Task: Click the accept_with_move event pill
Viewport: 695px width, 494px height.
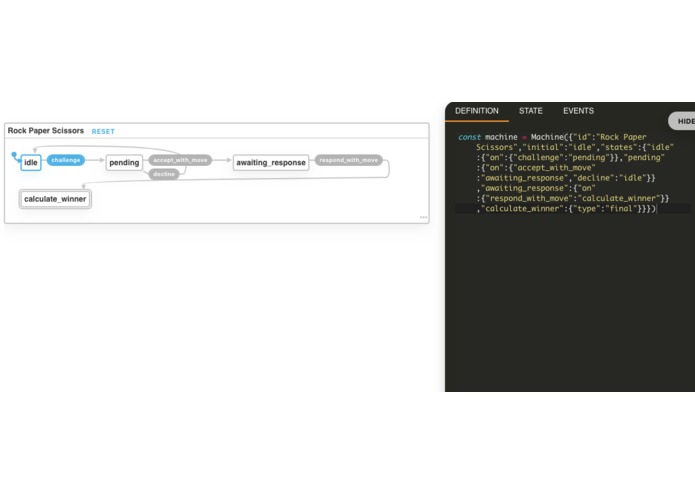Action: (x=180, y=160)
